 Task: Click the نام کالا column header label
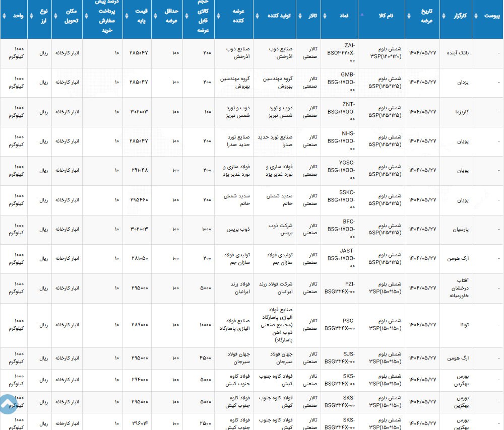(x=386, y=16)
